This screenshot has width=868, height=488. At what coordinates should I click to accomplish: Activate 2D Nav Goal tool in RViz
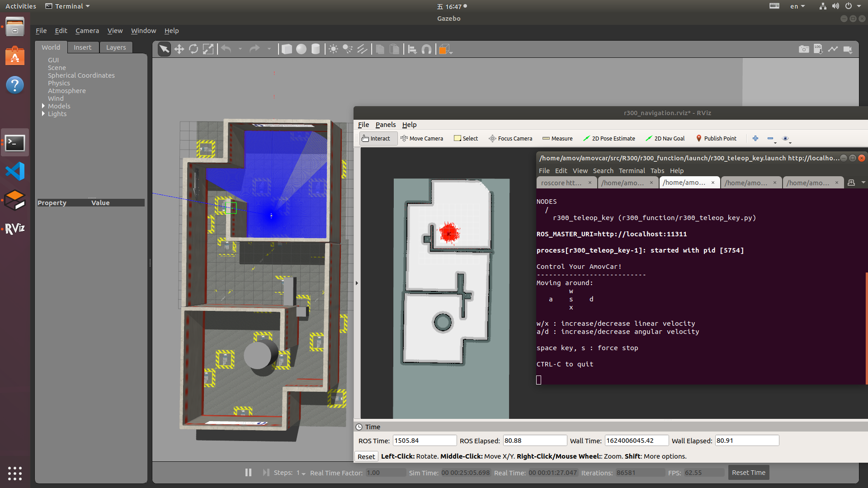665,138
